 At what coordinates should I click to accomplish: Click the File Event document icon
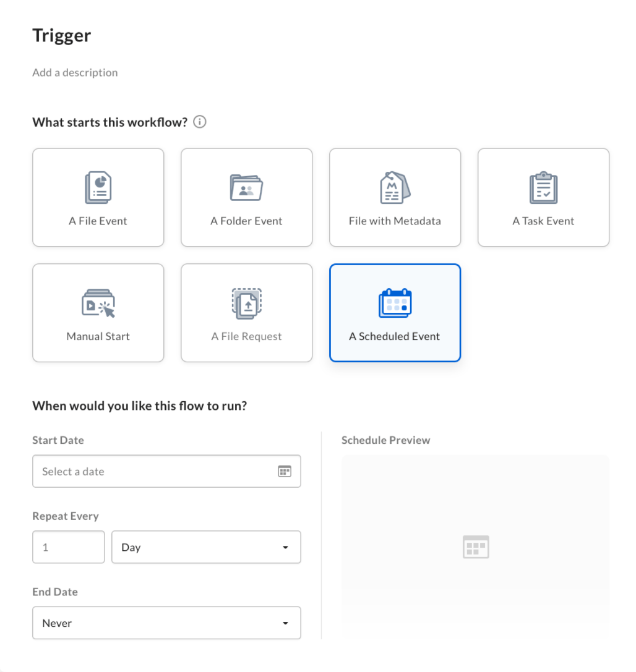[98, 187]
